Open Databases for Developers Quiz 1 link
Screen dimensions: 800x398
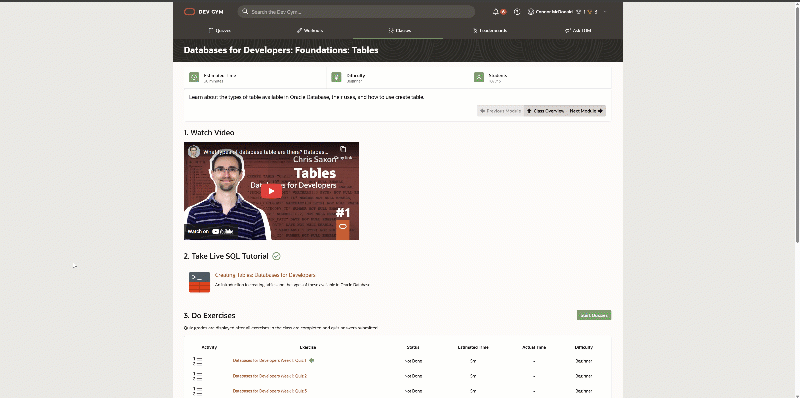(270, 361)
